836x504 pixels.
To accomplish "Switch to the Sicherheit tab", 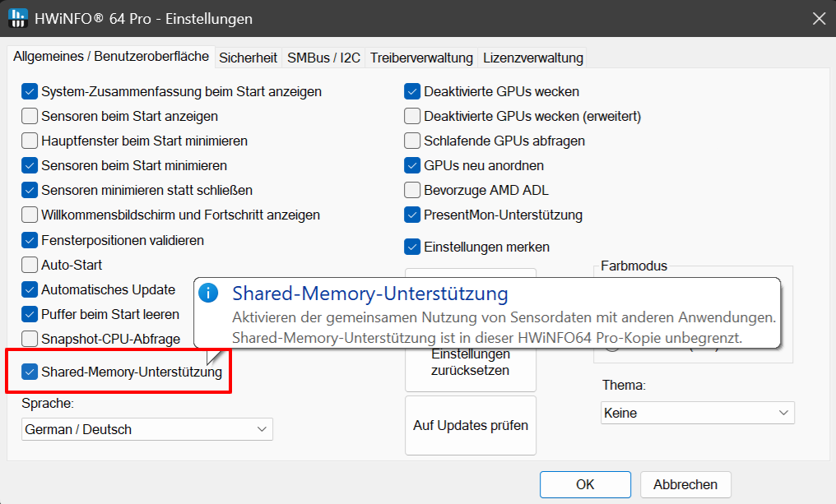I will [x=248, y=58].
